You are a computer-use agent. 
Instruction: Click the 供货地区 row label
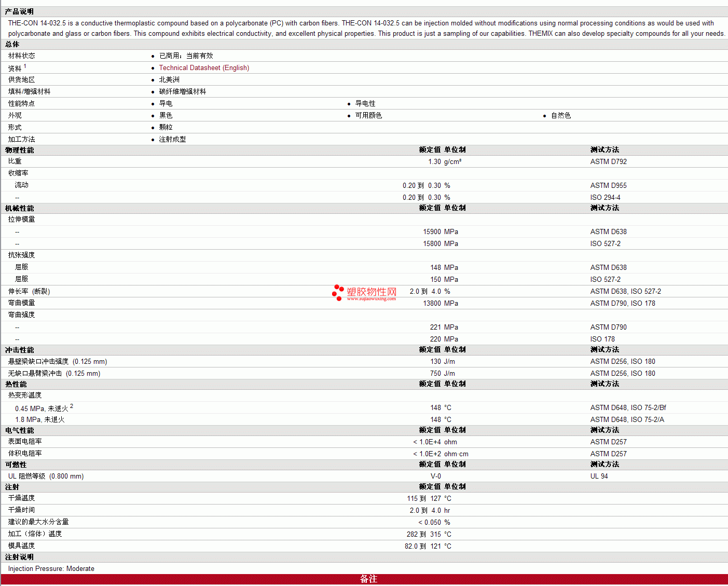pyautogui.click(x=22, y=80)
